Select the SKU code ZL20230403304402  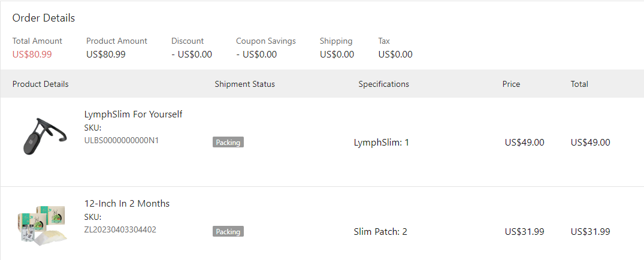pos(120,229)
